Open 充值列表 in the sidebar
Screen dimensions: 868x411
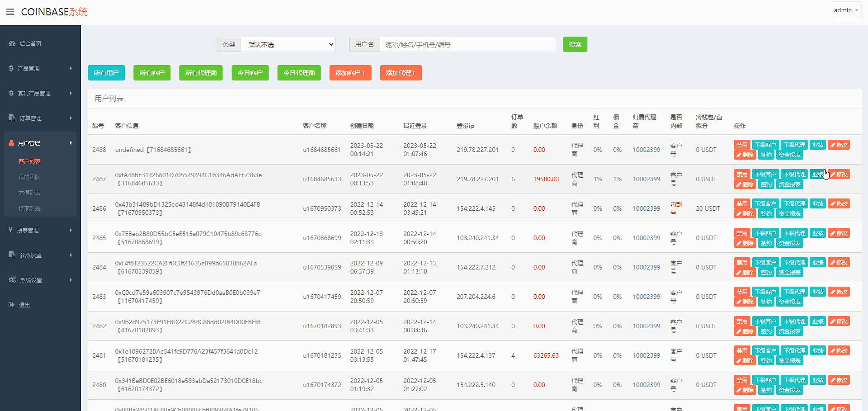coord(29,193)
